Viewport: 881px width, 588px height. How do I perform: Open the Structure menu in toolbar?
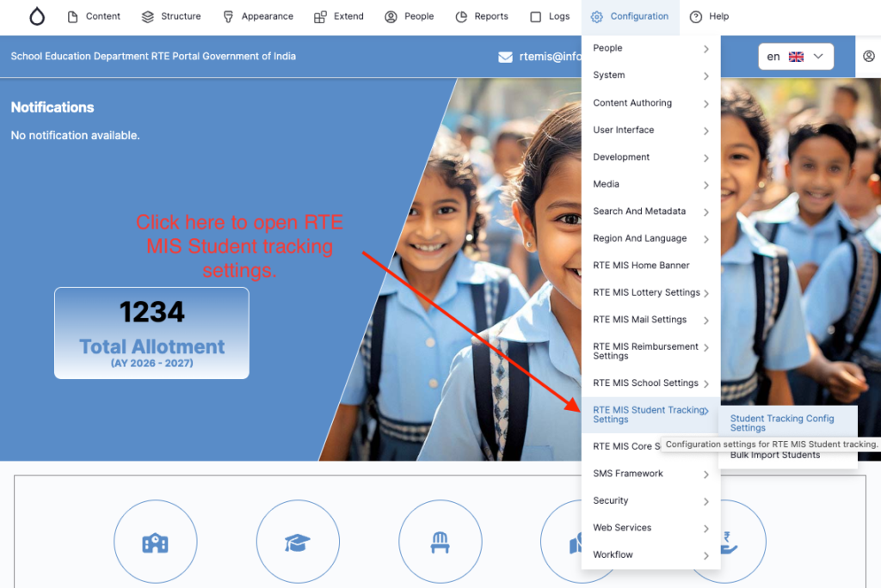point(171,16)
